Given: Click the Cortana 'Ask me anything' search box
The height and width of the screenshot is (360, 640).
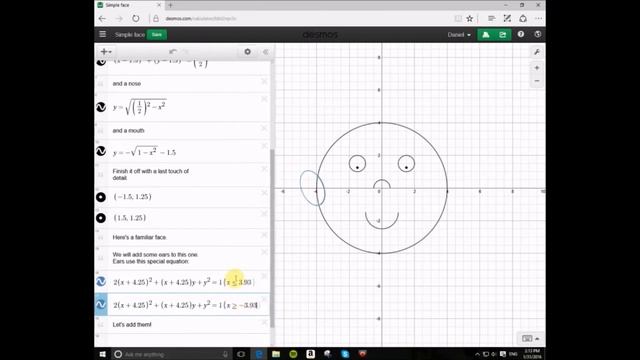Looking at the screenshot, I should tap(171, 354).
